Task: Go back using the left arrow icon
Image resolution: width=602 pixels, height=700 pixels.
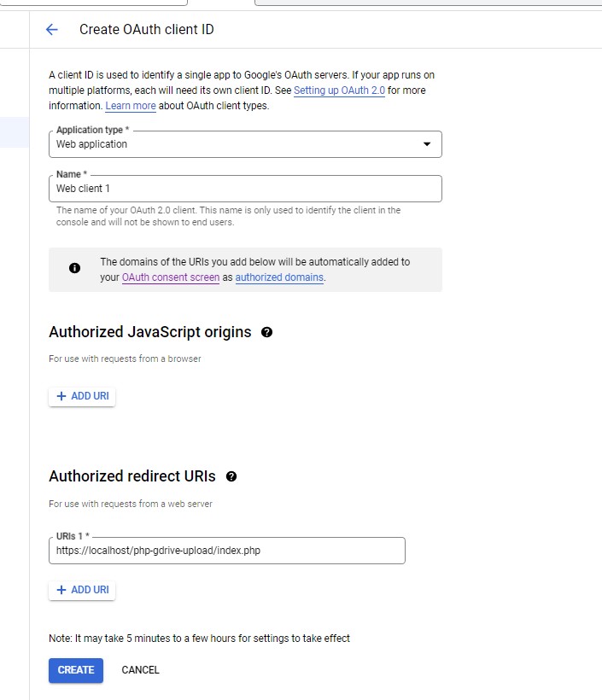Action: click(x=52, y=30)
